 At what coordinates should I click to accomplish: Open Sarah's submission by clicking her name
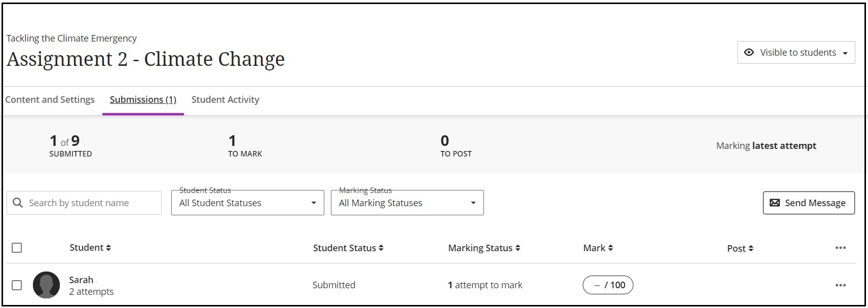point(81,280)
